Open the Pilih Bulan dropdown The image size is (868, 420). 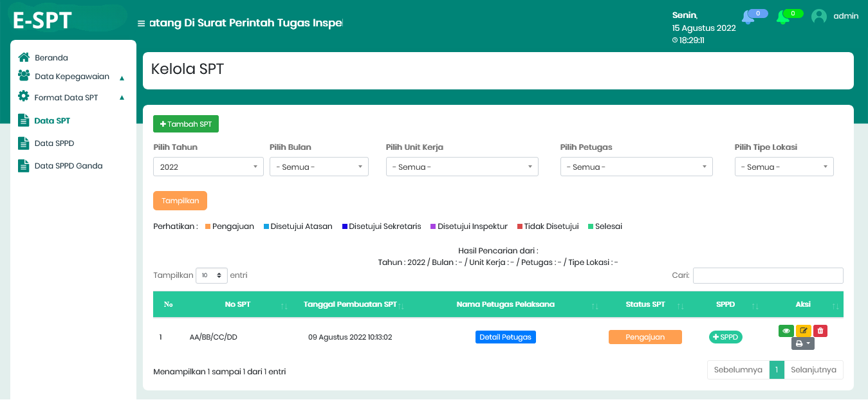coord(319,167)
